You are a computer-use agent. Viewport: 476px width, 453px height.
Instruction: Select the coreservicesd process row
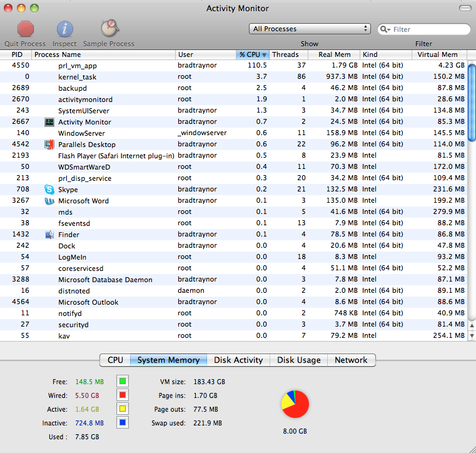233,268
